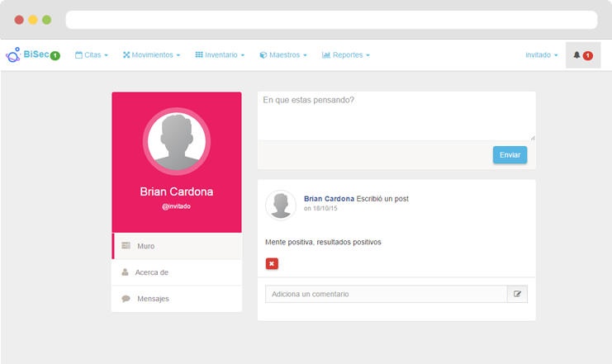Click the arrows icon beside Movimientos
Viewport: 612px width, 364px height.
point(126,55)
